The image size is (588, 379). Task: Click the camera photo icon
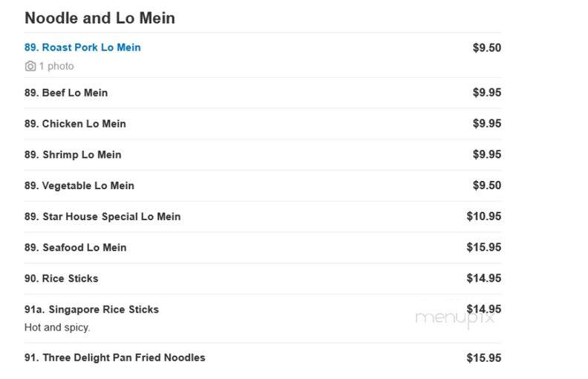coord(30,66)
